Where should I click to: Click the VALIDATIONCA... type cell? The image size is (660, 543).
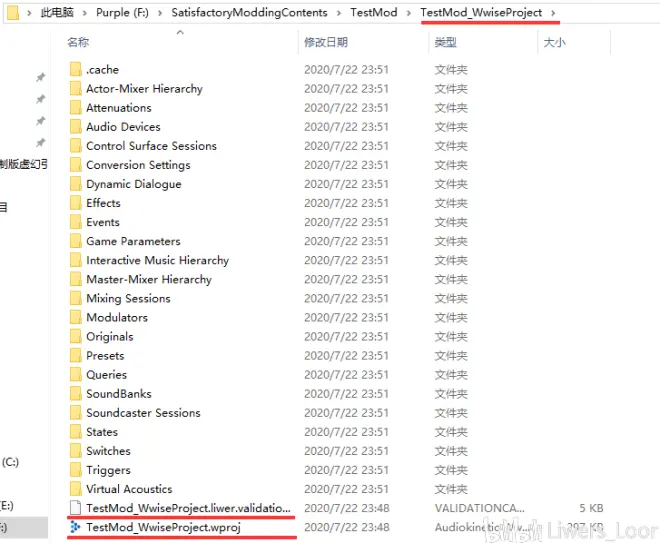479,508
